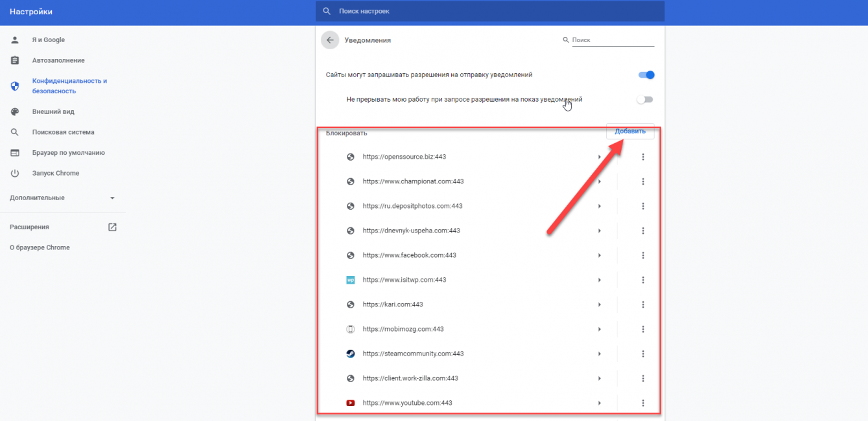The height and width of the screenshot is (421, 868).
Task: Select Внешний вид in the sidebar
Action: (x=53, y=111)
